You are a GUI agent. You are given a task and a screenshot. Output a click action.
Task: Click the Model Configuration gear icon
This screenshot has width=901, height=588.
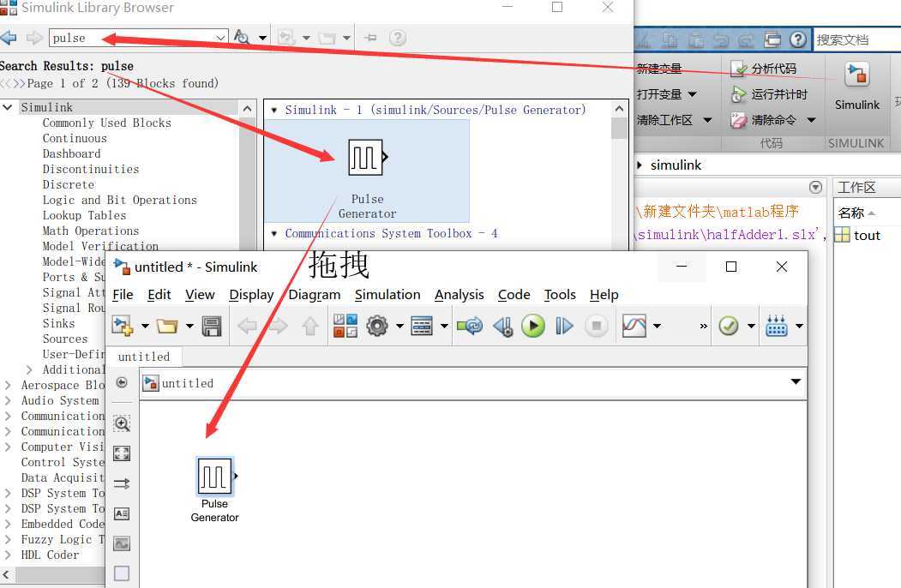(x=377, y=326)
